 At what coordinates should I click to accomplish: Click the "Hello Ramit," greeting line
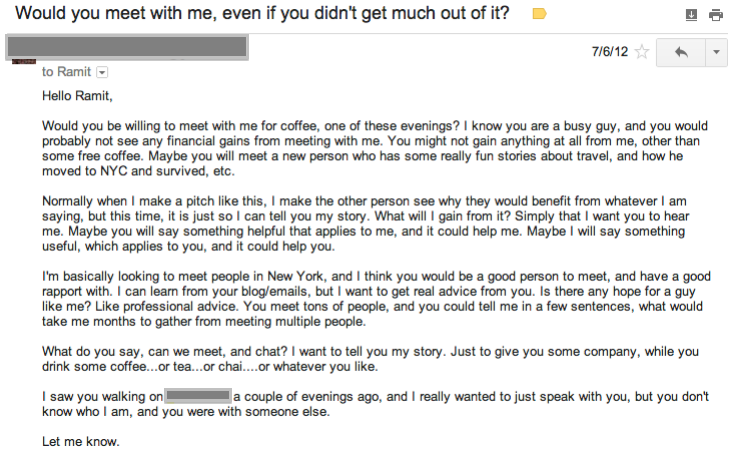[79, 97]
